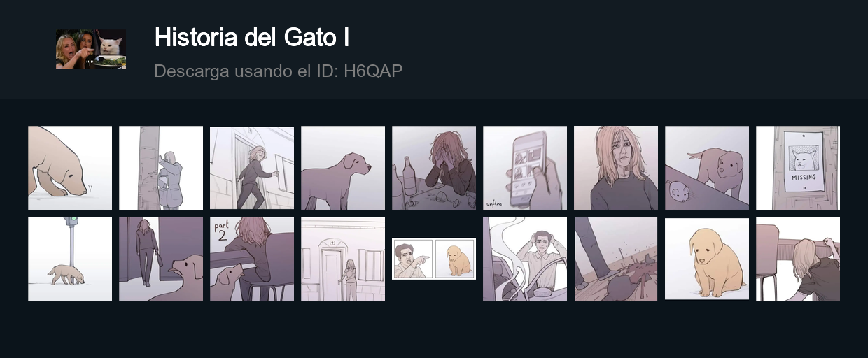Open the sad sitting yellow puppy panel
This screenshot has height=358, width=868.
[x=707, y=259]
